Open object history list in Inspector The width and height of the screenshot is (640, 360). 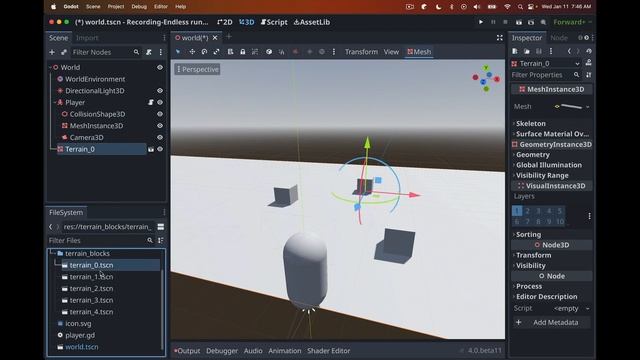tap(589, 51)
